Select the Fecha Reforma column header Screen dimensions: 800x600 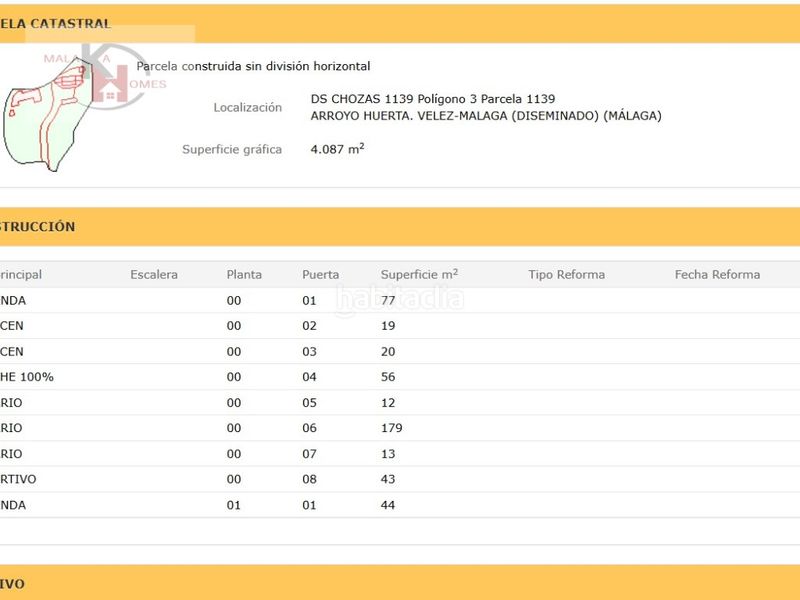[x=717, y=274]
